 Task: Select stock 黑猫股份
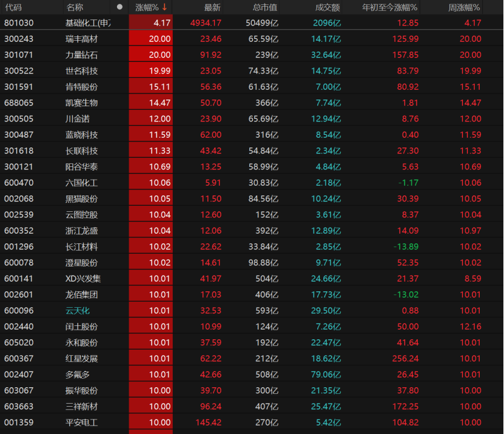tap(81, 199)
